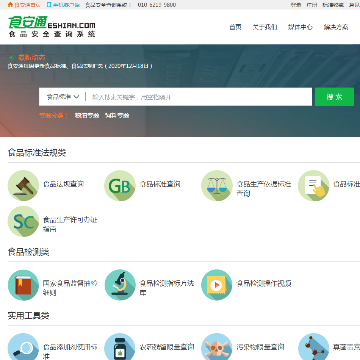Open 软件中心 in the navigation menu
360x360 pixels.
(x=300, y=27)
